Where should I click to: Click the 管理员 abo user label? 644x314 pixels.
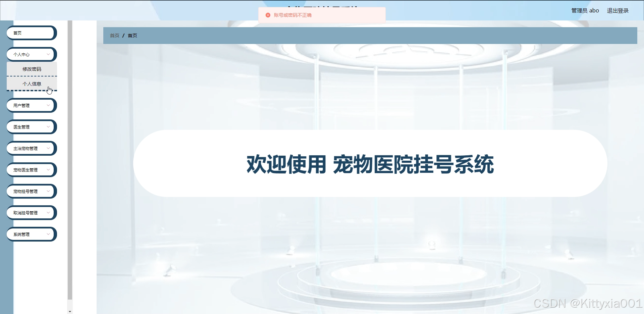tap(585, 11)
